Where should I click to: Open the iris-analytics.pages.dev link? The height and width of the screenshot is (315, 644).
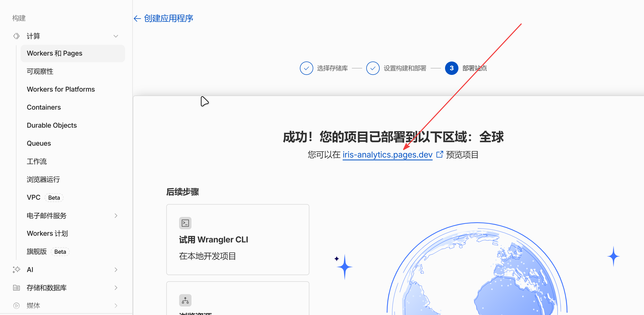[x=387, y=155]
